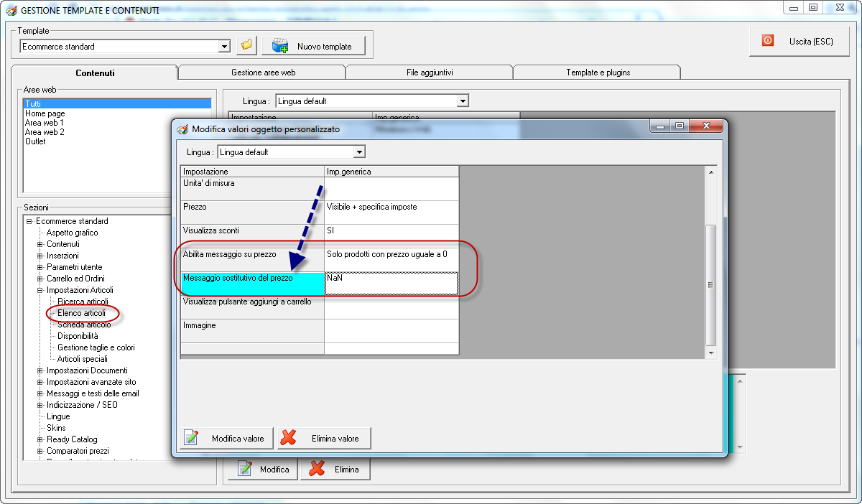Select Outlet in the Aree web list
The image size is (862, 504).
[x=35, y=141]
